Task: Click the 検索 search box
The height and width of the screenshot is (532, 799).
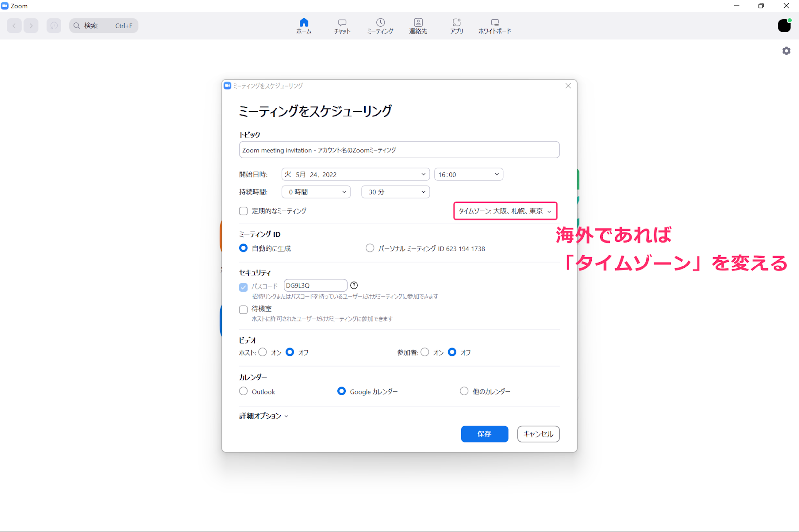Action: click(x=104, y=26)
